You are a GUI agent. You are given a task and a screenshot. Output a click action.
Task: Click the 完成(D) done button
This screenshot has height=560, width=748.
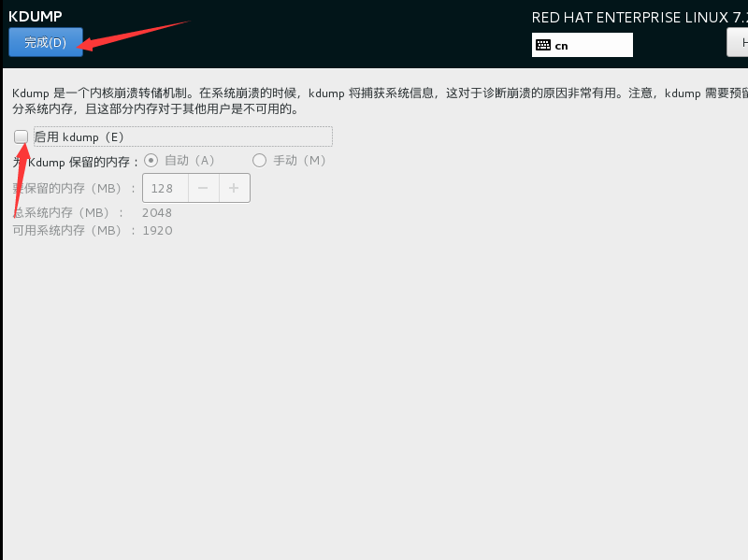tap(45, 42)
